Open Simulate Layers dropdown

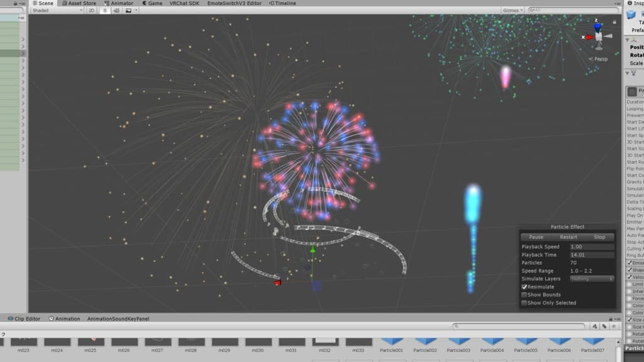click(x=592, y=279)
